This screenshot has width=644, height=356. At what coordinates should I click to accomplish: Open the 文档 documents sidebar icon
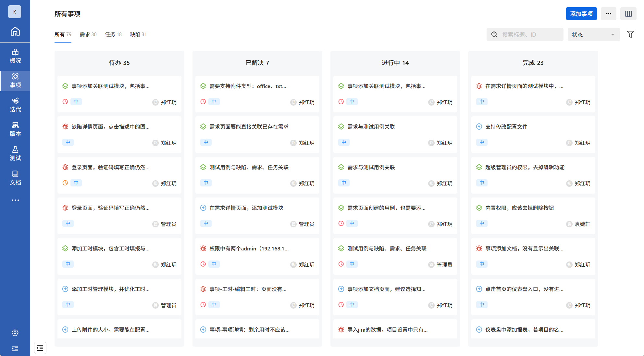point(15,178)
